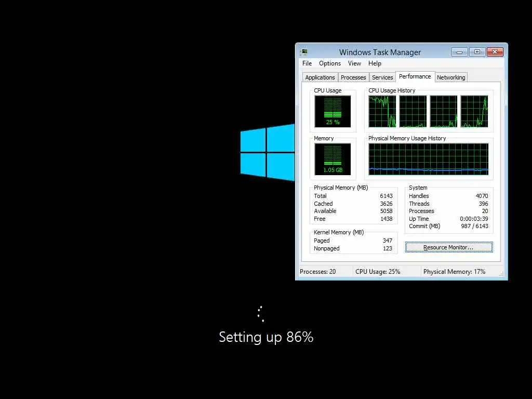Close the Task Manager window
532x399 pixels.
(495, 52)
